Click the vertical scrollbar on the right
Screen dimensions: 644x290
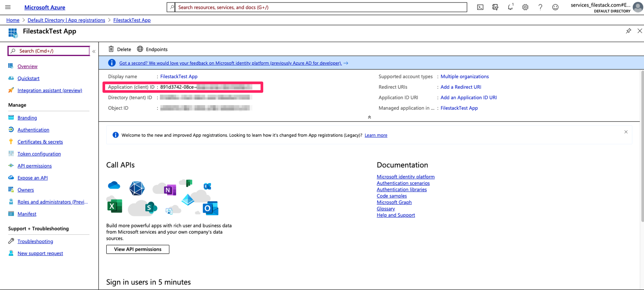tap(642, 146)
